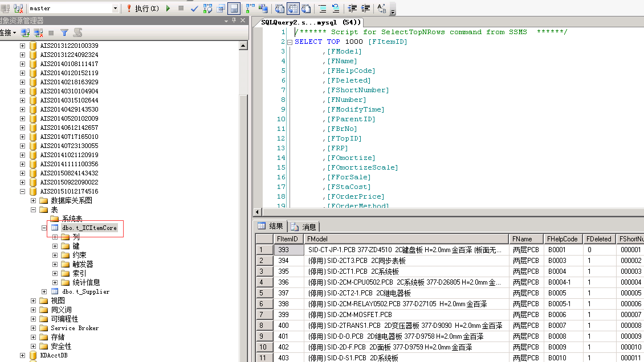The width and height of the screenshot is (644, 362).
Task: Click Object Explorer disconnect icon
Action: [x=39, y=32]
